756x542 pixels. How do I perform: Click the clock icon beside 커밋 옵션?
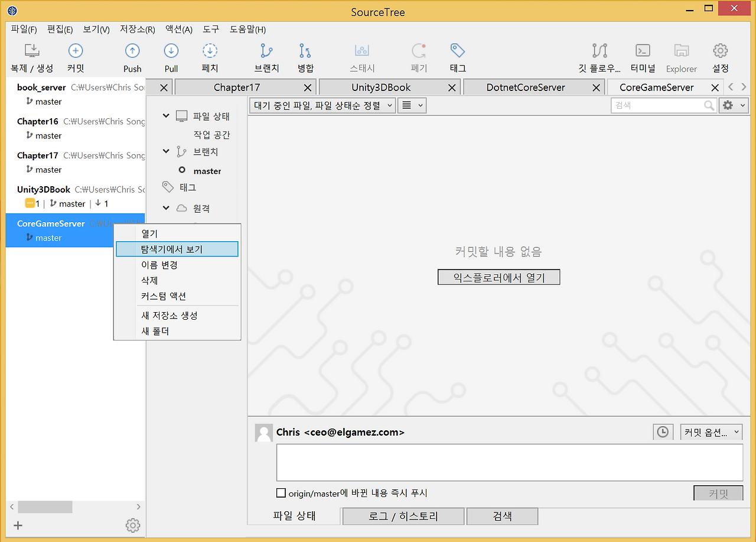coord(663,432)
